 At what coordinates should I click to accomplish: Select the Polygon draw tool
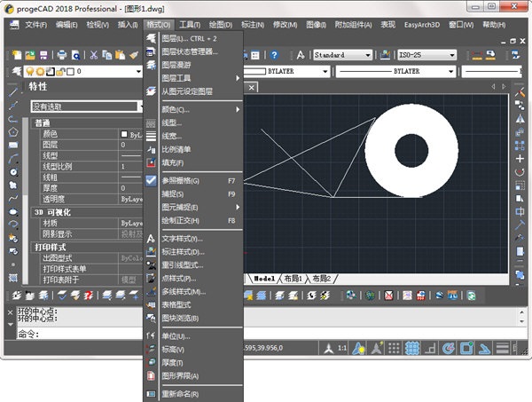tap(13, 131)
